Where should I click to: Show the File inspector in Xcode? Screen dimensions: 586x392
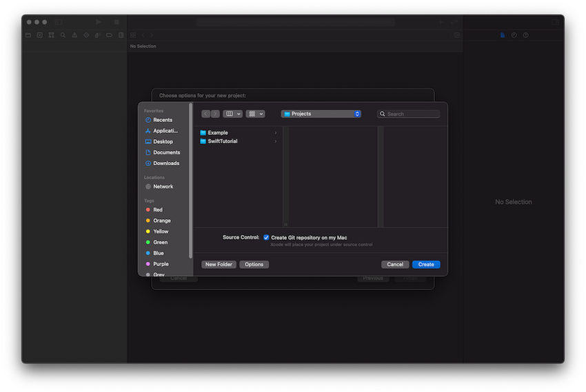[503, 35]
